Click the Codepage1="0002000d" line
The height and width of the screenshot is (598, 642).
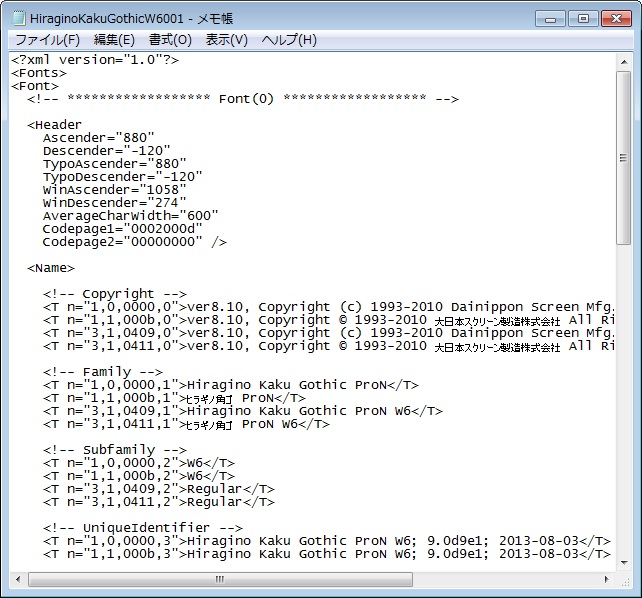click(x=122, y=229)
